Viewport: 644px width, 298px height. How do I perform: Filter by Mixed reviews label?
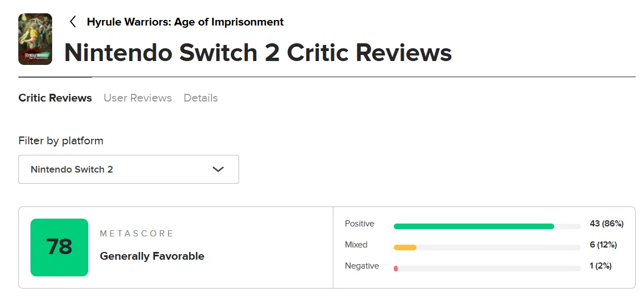click(x=356, y=245)
